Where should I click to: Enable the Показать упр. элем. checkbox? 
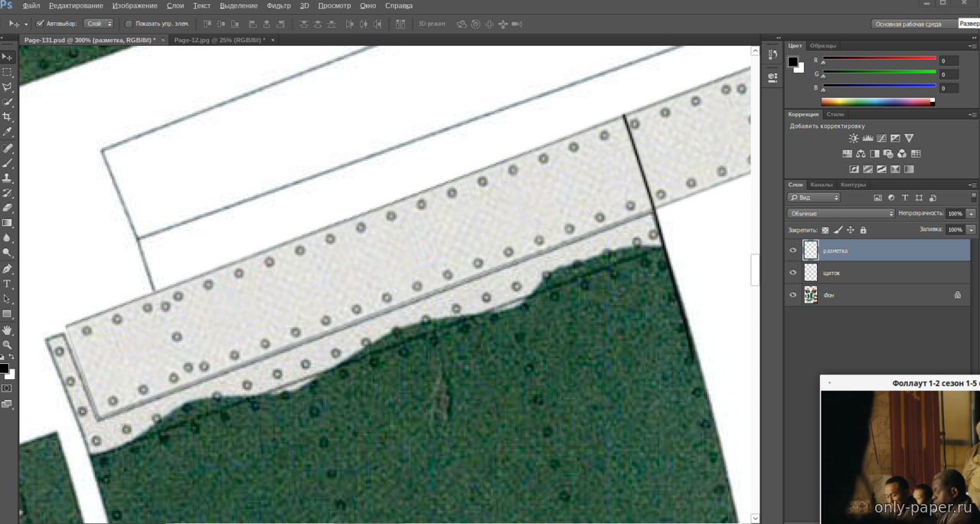[129, 24]
